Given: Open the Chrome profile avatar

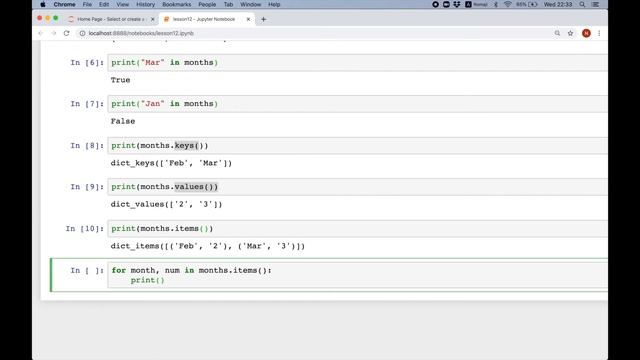Looking at the screenshot, I should tap(586, 33).
